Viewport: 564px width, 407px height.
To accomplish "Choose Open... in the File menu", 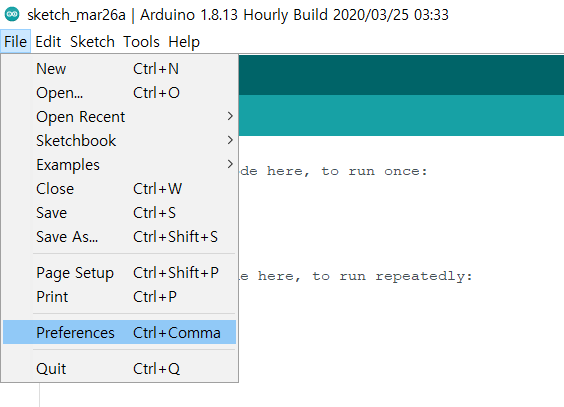I will 119,93.
